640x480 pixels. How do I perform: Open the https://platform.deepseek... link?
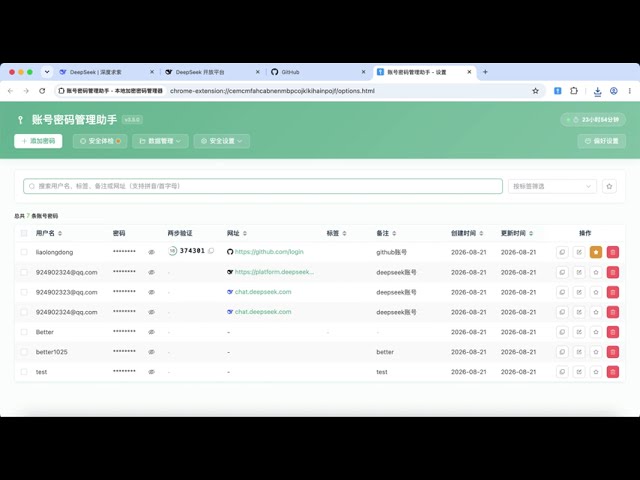pyautogui.click(x=274, y=272)
